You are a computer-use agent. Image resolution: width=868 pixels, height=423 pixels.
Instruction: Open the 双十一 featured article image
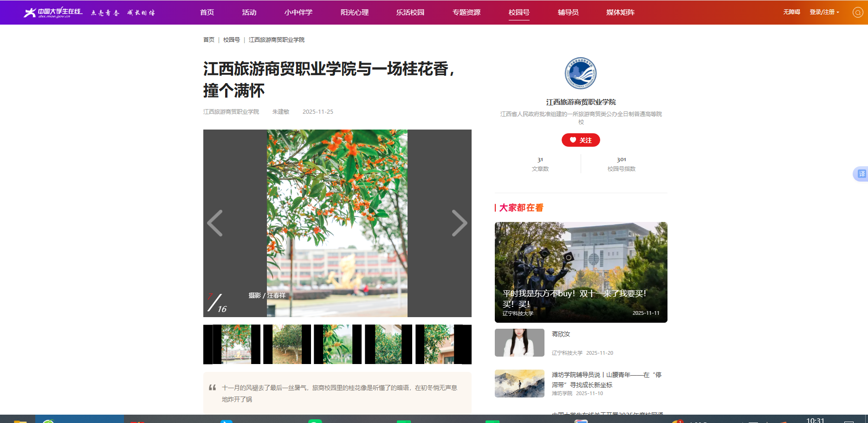coord(581,272)
